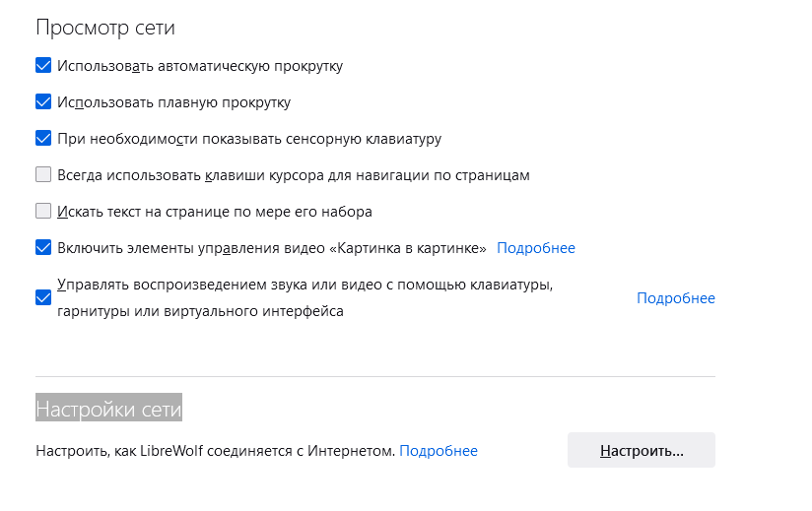Enable the «Всегда использовать клавиши курсора» checkbox

tap(43, 175)
